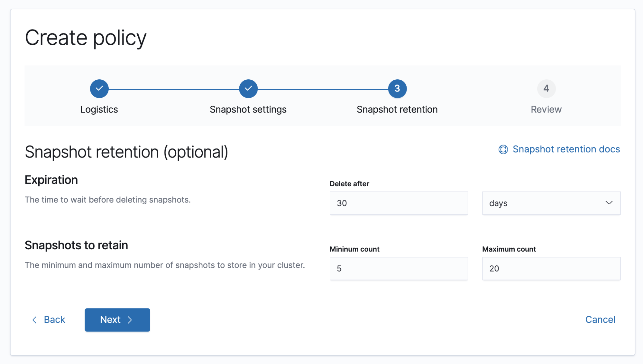Click the completed Logistics step icon
Screen dimensions: 643x364
tap(99, 89)
